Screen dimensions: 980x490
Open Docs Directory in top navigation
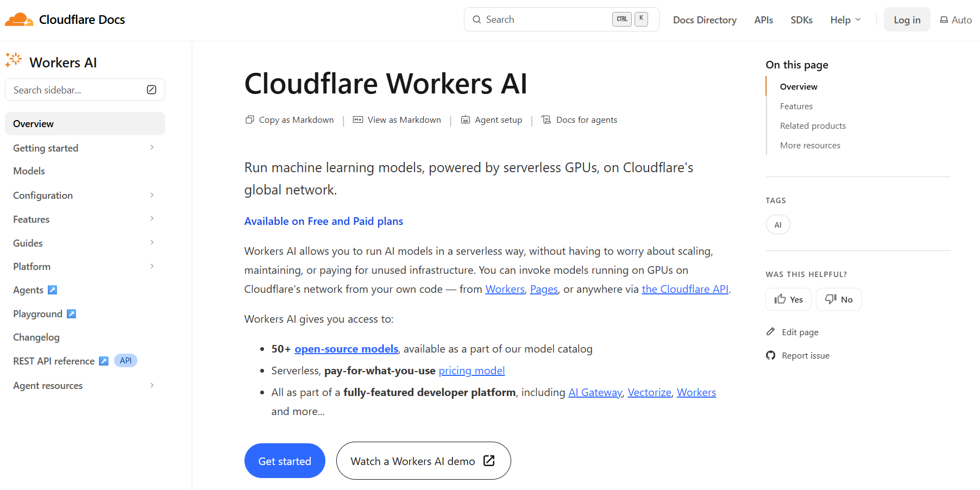click(x=705, y=20)
